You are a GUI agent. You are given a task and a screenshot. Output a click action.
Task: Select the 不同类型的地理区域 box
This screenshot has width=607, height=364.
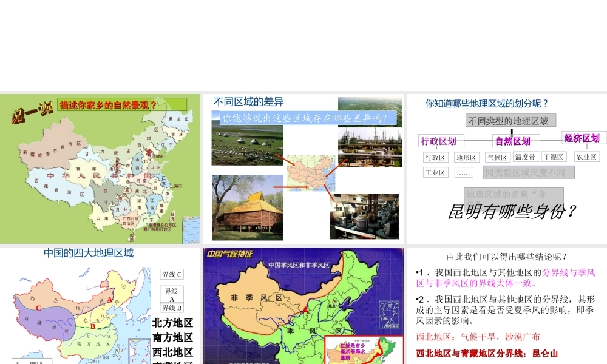[x=510, y=120]
